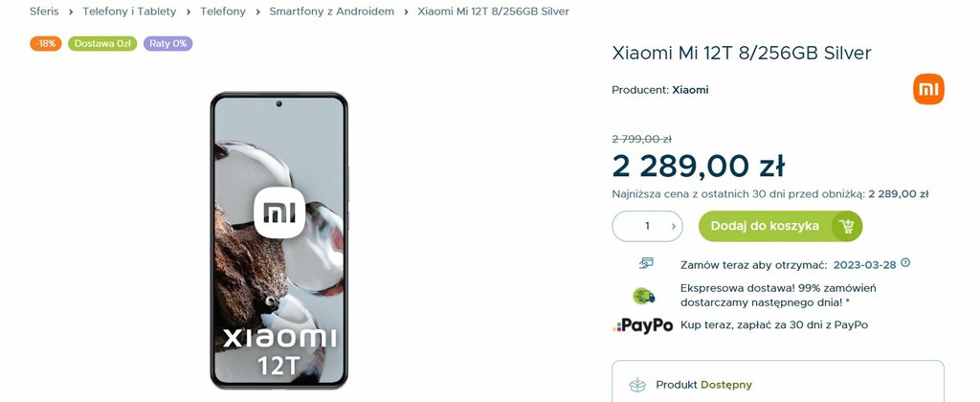Viewport: 980px width, 402px height.
Task: Click the PayPo logo
Action: click(x=642, y=325)
